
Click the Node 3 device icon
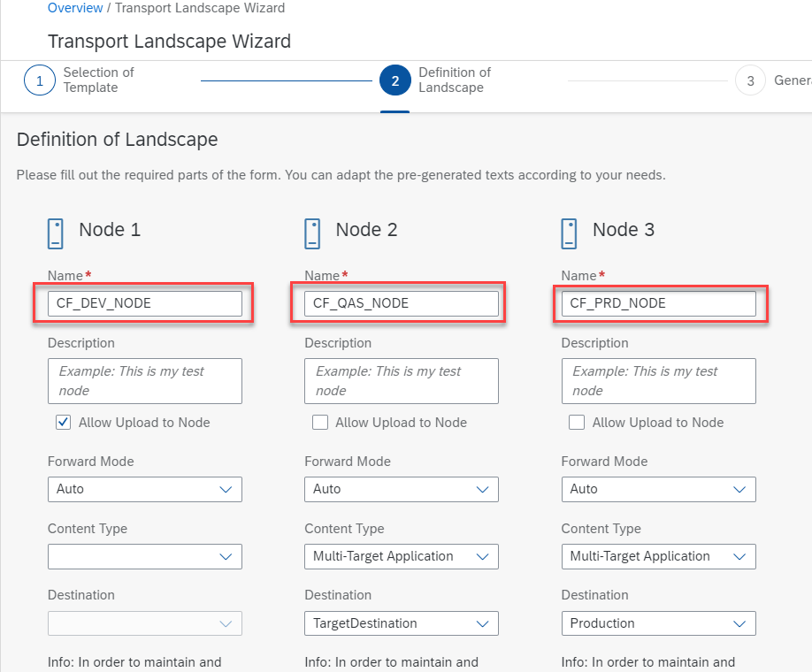pyautogui.click(x=569, y=233)
